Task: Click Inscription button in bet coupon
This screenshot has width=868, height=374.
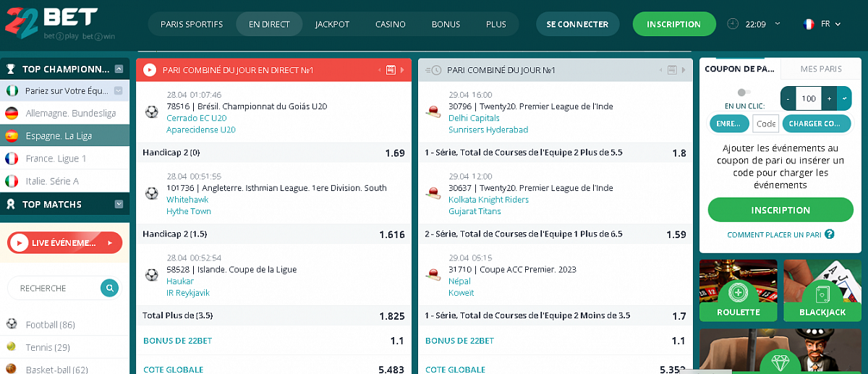Action: point(780,210)
